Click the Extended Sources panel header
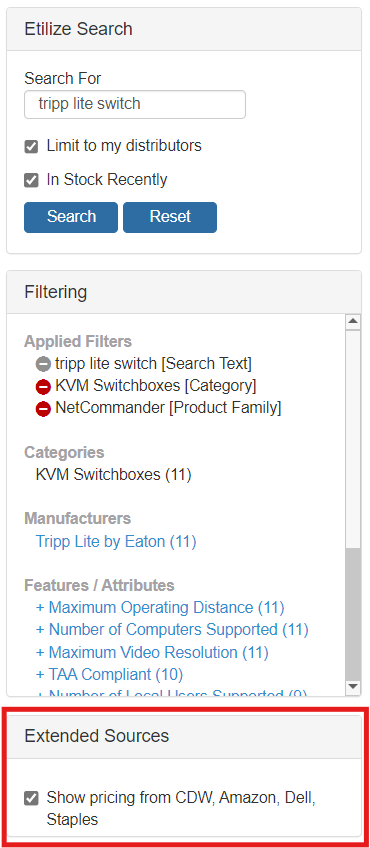370x848 pixels. tap(184, 737)
